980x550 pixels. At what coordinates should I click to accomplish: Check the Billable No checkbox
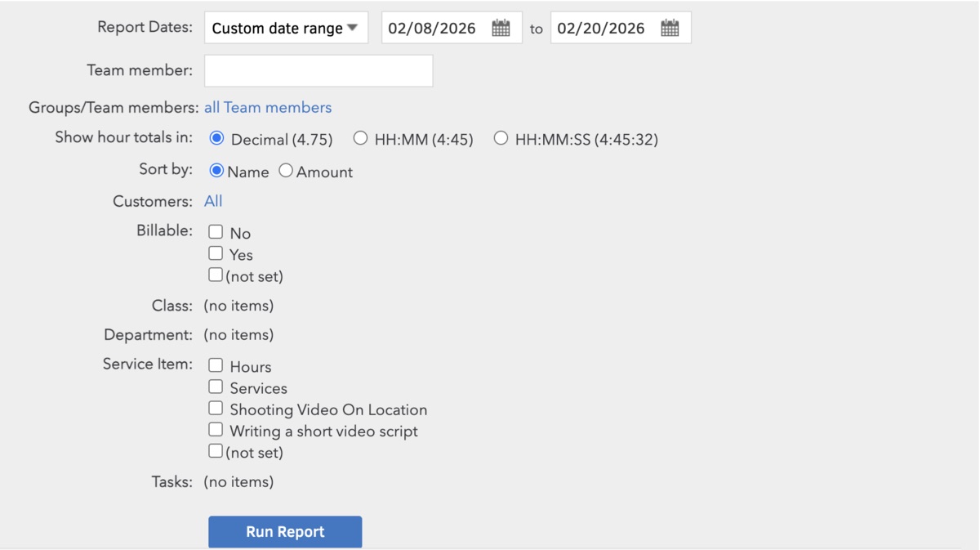[x=216, y=231]
